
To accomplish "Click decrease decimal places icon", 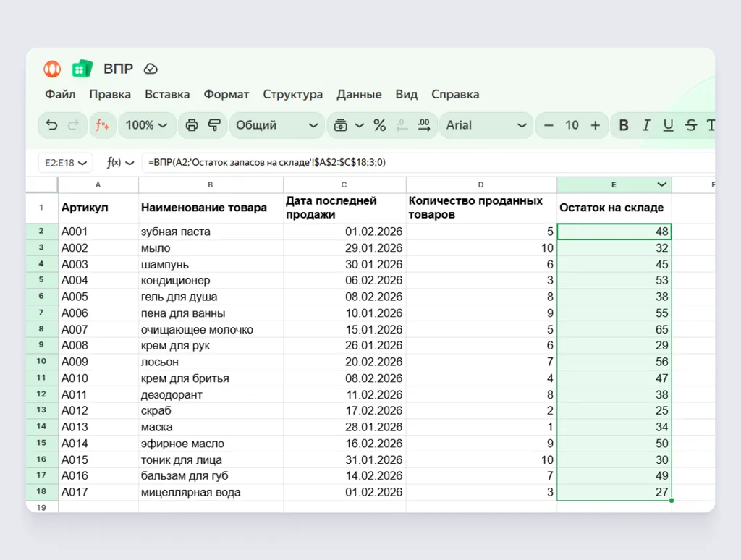I will click(402, 125).
